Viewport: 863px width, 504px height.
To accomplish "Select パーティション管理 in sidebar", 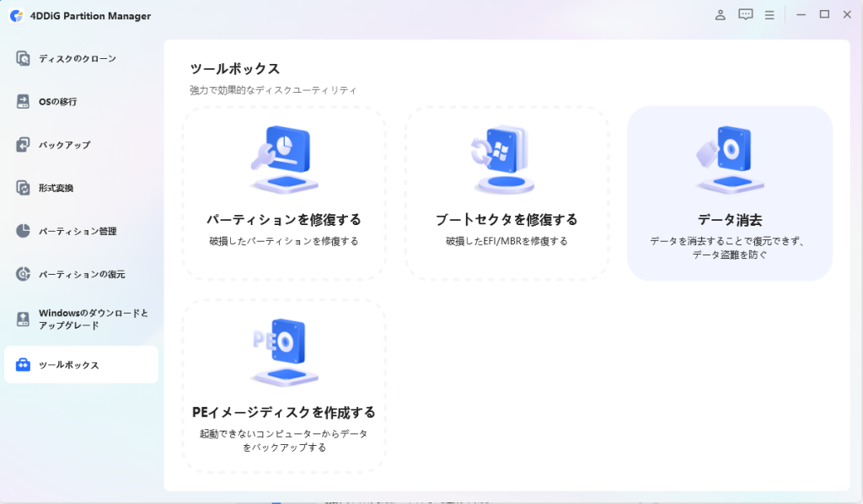I will click(x=77, y=231).
